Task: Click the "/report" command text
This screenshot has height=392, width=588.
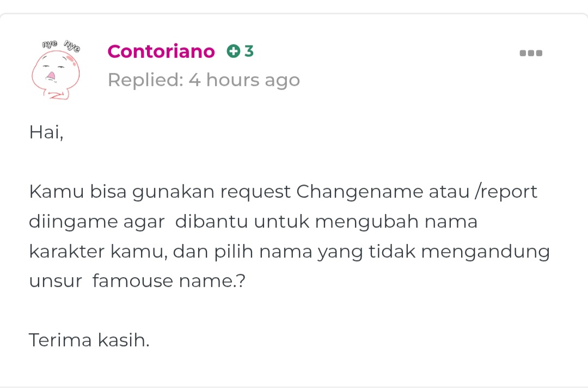Action: tap(506, 192)
